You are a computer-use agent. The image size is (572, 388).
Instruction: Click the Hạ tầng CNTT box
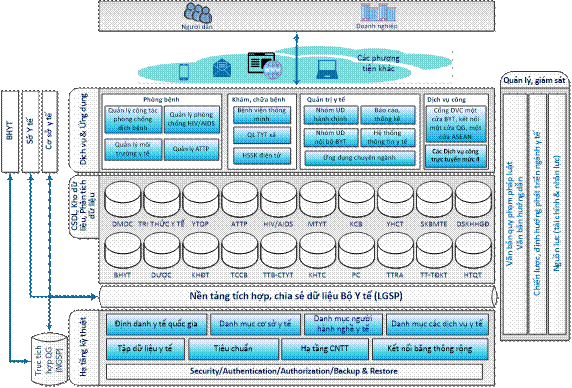click(x=325, y=349)
